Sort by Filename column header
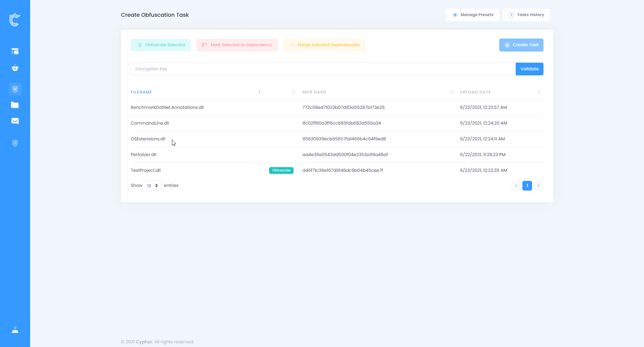This screenshot has width=644, height=347. click(141, 92)
